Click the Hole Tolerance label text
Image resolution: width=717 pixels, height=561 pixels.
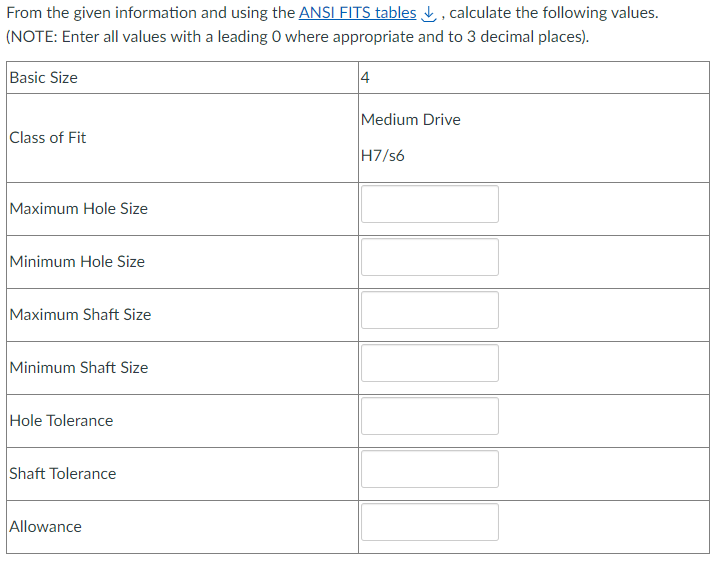tap(61, 421)
